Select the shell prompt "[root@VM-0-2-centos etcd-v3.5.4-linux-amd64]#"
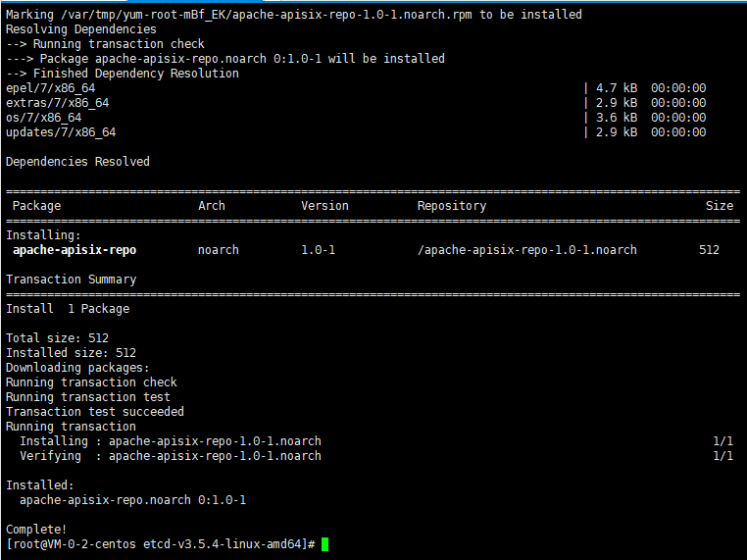 point(161,544)
